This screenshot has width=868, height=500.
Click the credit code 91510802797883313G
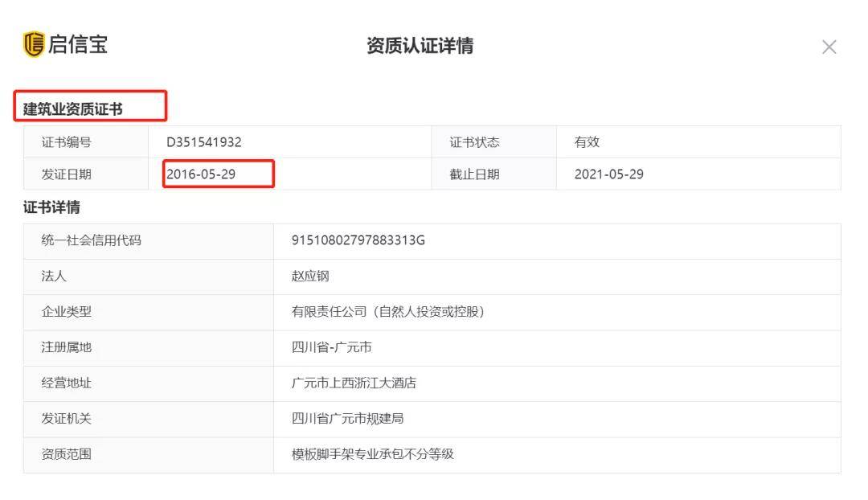(x=358, y=240)
